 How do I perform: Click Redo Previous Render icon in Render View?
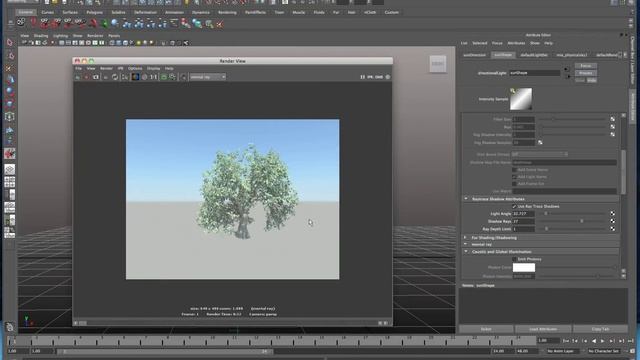pos(77,77)
